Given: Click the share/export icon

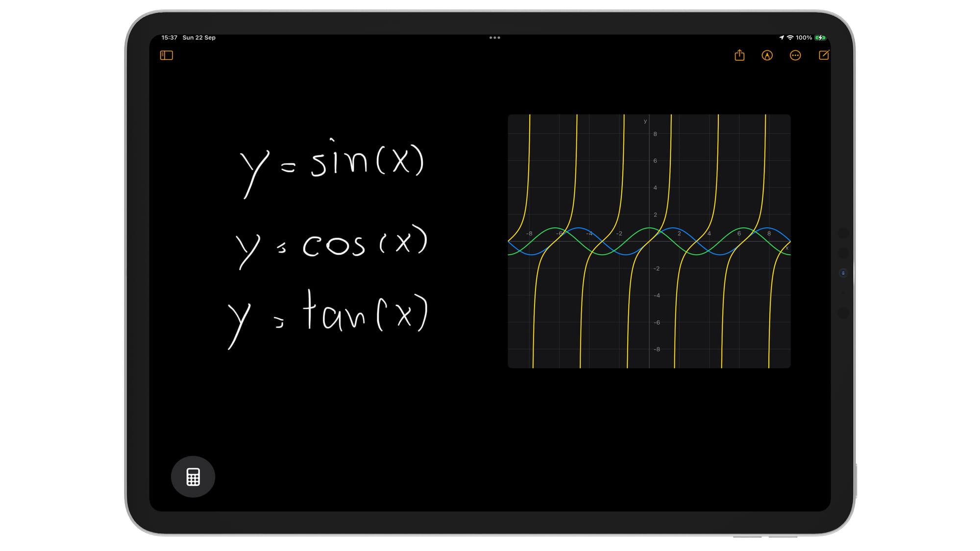Looking at the screenshot, I should 739,55.
